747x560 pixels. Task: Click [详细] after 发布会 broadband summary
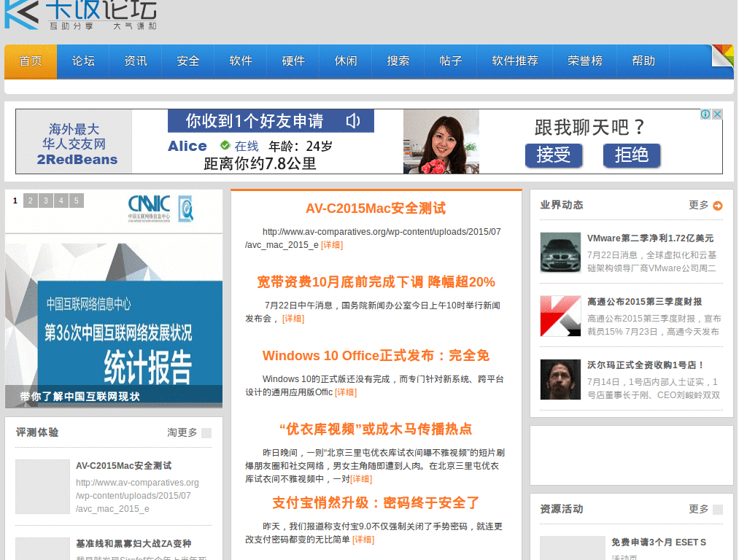point(293,319)
